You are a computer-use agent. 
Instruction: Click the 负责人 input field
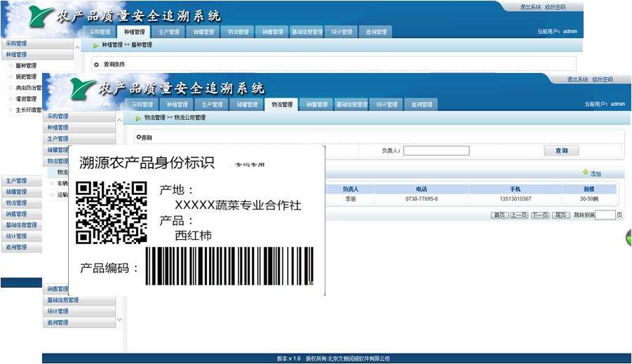point(436,151)
